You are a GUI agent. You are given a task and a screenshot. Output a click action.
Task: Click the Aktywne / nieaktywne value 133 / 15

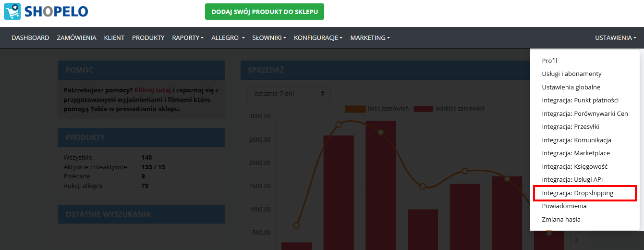[153, 167]
